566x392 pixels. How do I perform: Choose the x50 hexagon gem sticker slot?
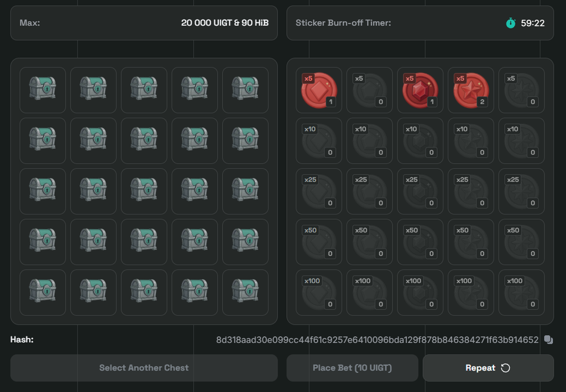click(420, 242)
